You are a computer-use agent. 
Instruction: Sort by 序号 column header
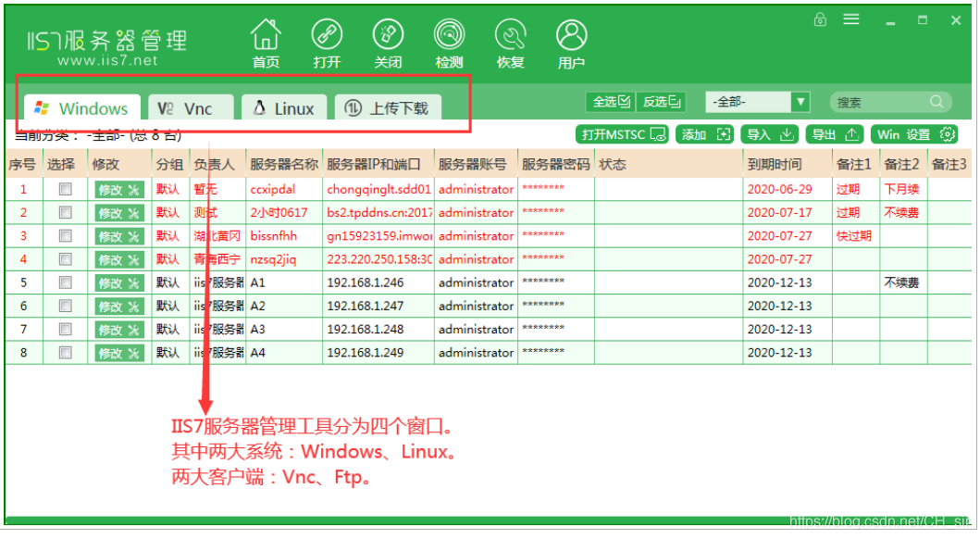[x=24, y=165]
